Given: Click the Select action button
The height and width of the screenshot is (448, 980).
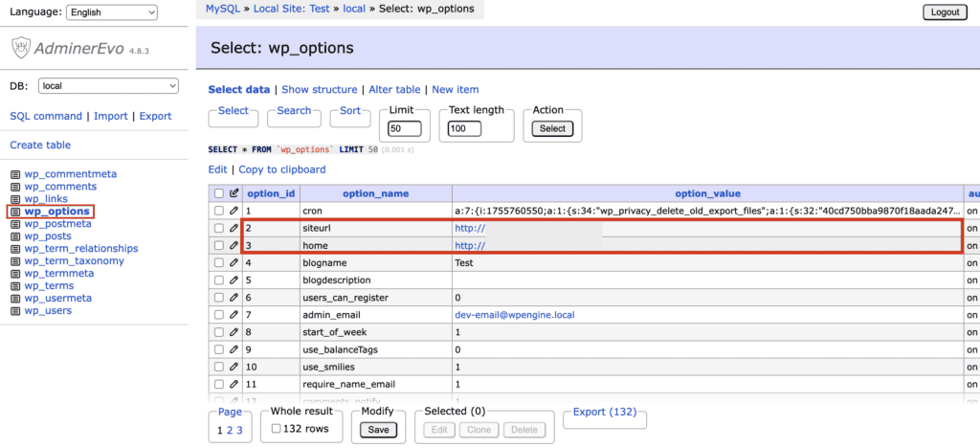Looking at the screenshot, I should point(552,128).
